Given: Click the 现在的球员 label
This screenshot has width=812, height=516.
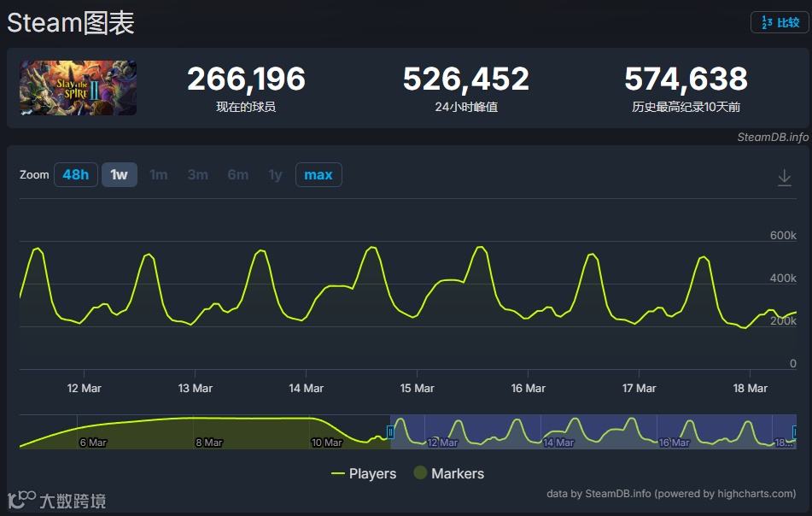Looking at the screenshot, I should 246,107.
